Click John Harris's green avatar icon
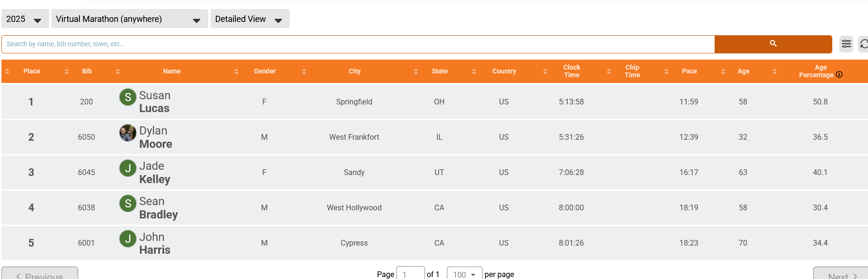The image size is (868, 279). click(128, 238)
